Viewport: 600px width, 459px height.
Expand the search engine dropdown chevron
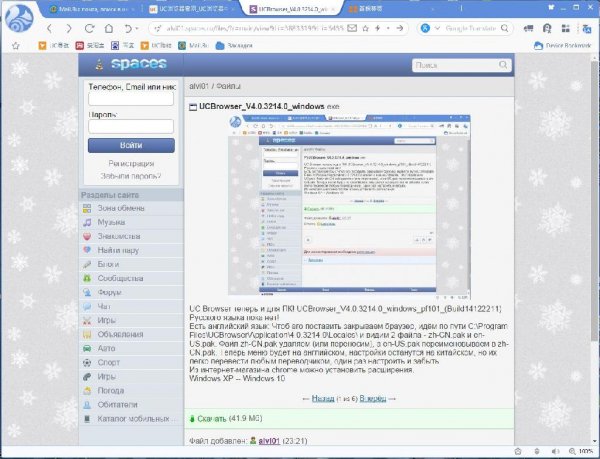coord(437,28)
